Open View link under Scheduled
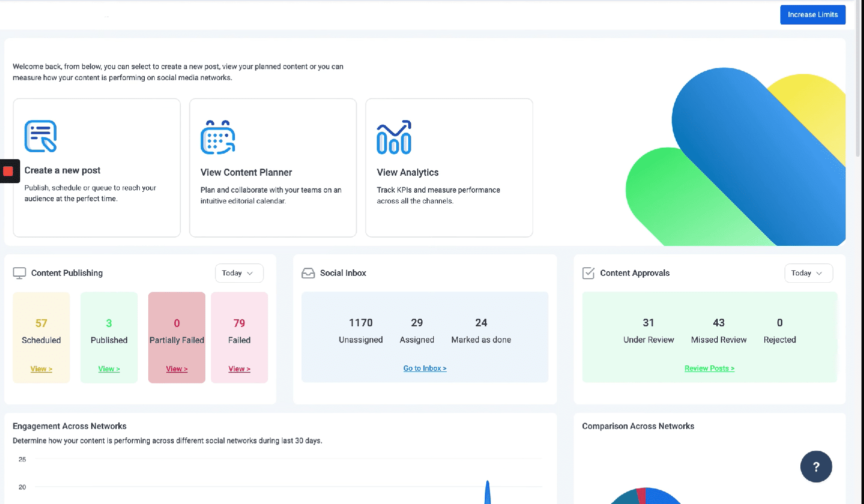 (x=41, y=369)
